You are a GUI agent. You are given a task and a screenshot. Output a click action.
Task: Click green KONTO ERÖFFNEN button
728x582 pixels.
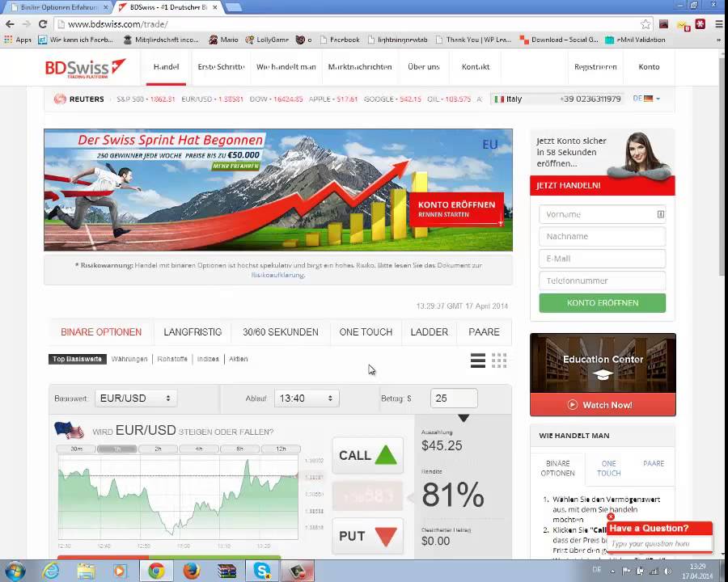[x=602, y=303]
